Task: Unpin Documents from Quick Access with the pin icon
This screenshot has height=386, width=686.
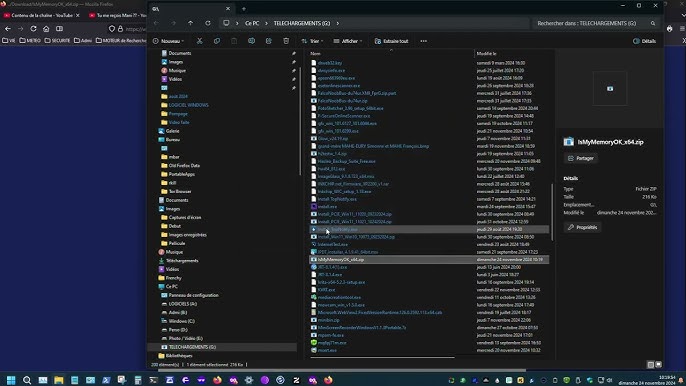Action: tap(294, 53)
